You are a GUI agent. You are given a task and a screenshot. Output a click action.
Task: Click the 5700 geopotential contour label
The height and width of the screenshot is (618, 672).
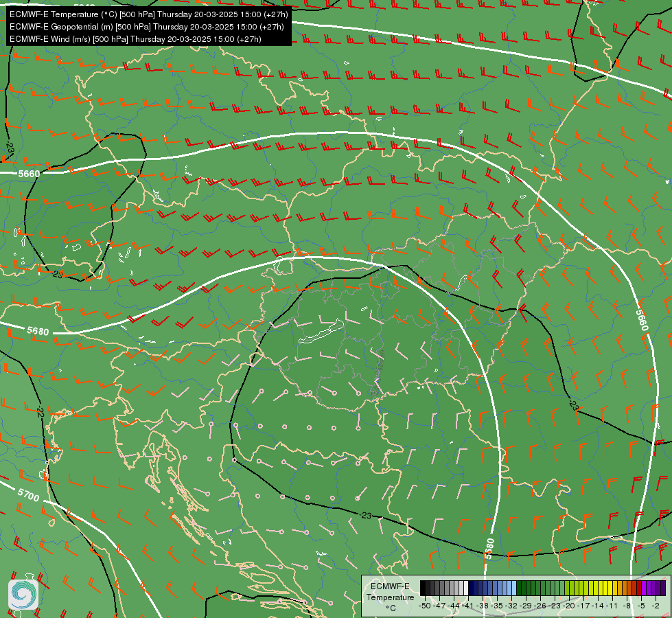(x=28, y=495)
